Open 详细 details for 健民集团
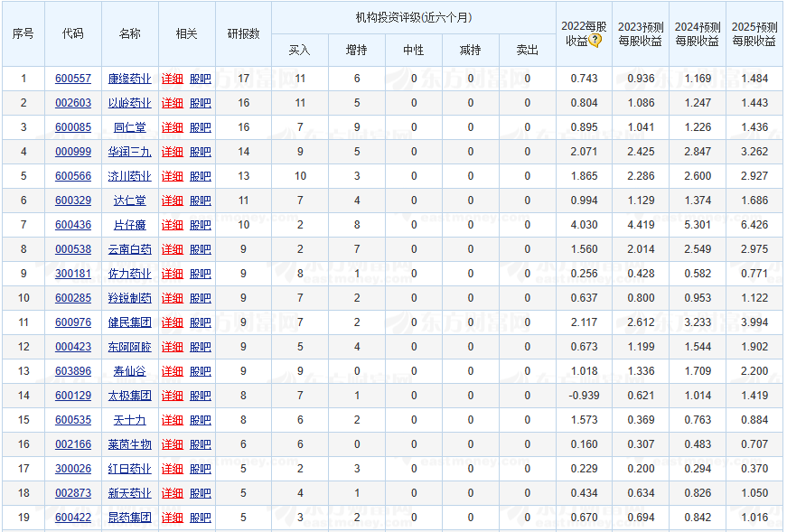Image resolution: width=787 pixels, height=532 pixels. [x=173, y=322]
